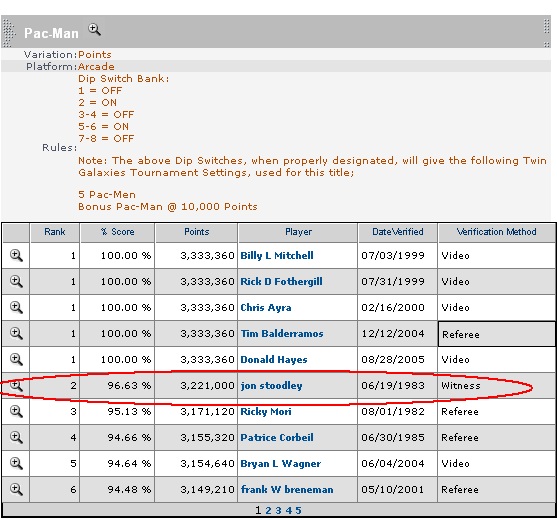This screenshot has height=520, width=557.
Task: Click the date 07/03/1999
Action: coord(393,255)
